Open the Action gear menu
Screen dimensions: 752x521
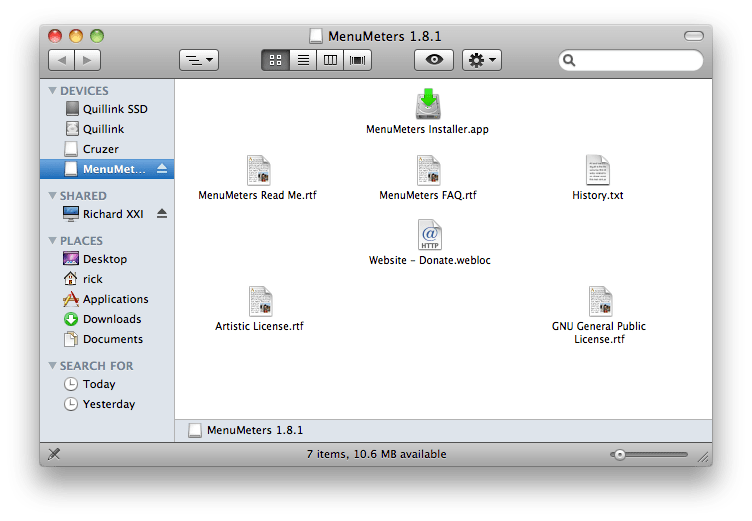[x=482, y=60]
